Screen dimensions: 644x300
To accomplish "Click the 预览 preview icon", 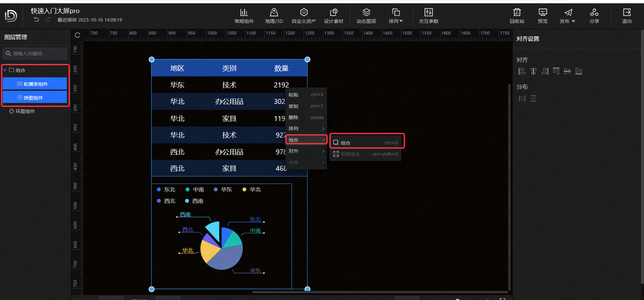I will 542,16.
